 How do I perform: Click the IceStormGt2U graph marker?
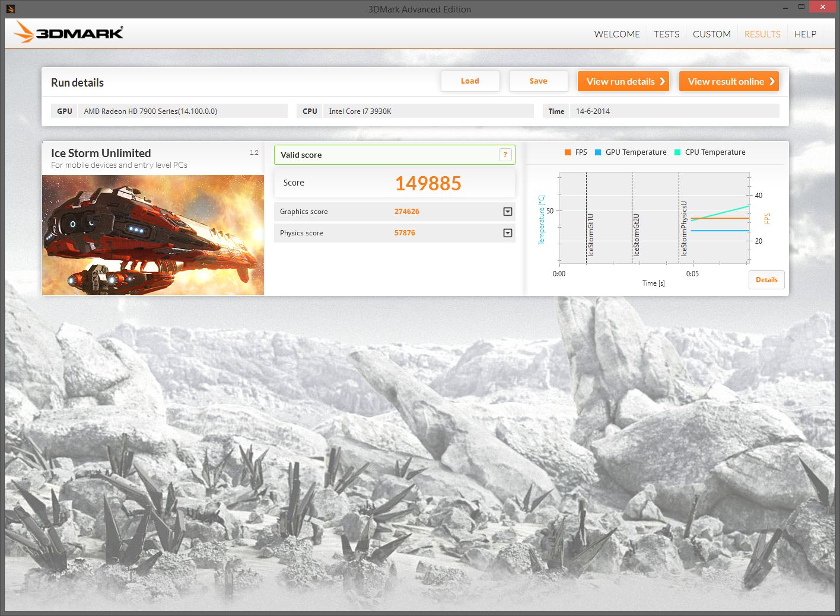click(x=637, y=235)
